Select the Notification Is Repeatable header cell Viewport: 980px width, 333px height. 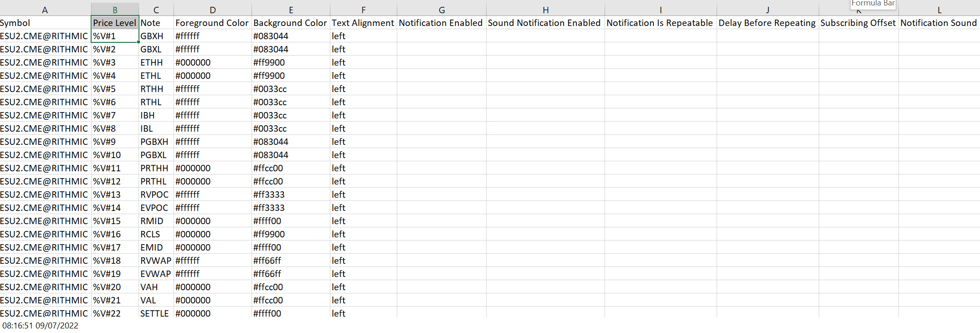tap(661, 23)
